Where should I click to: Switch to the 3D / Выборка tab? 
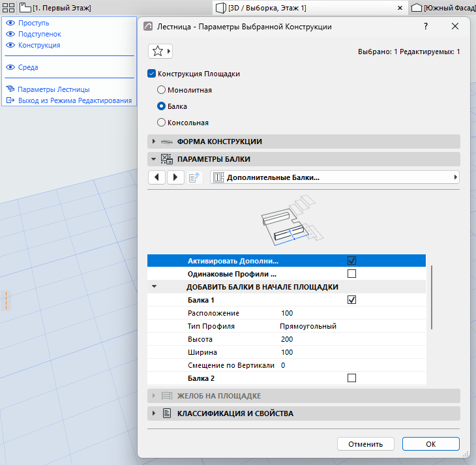click(x=261, y=8)
